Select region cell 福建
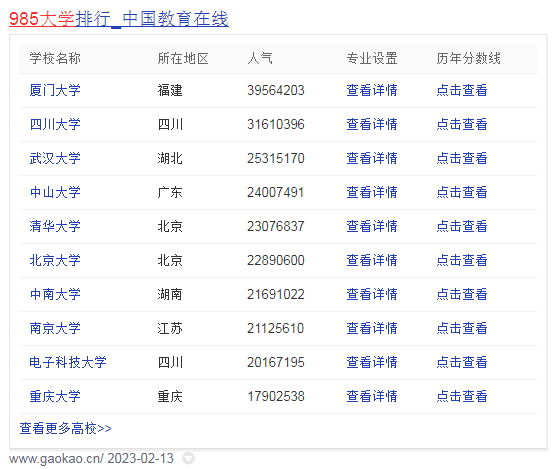 (170, 90)
